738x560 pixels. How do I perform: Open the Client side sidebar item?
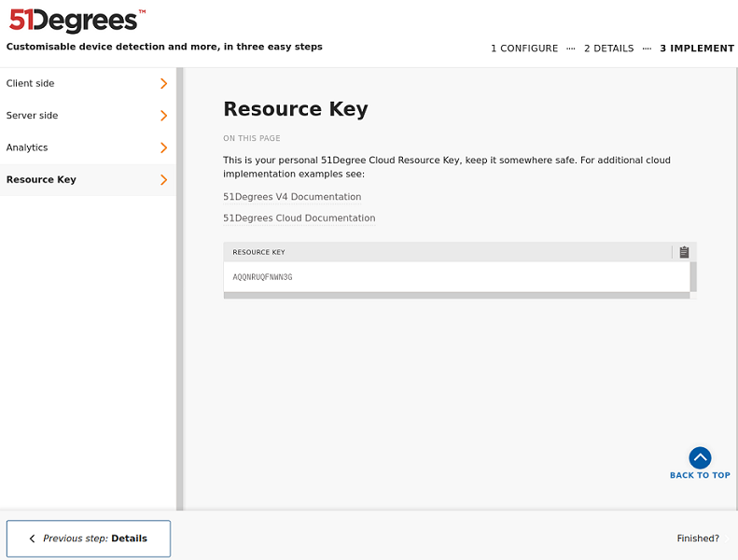(31, 84)
